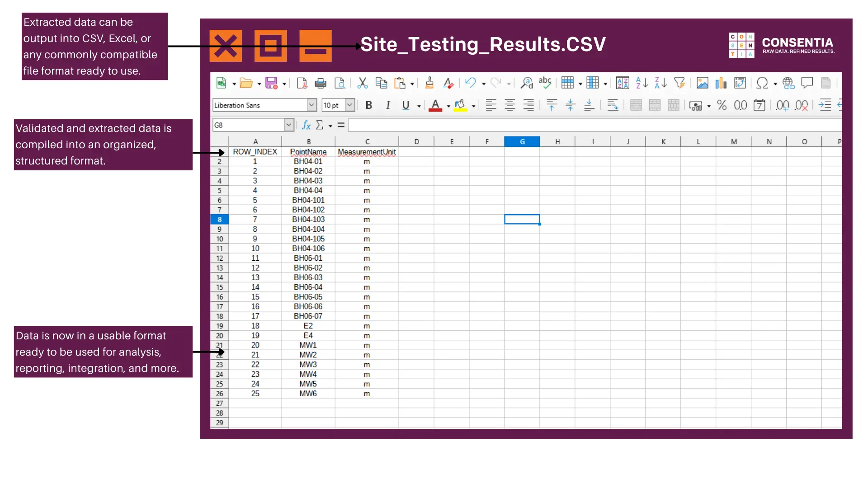Click the Print icon
This screenshot has width=868, height=488.
321,83
